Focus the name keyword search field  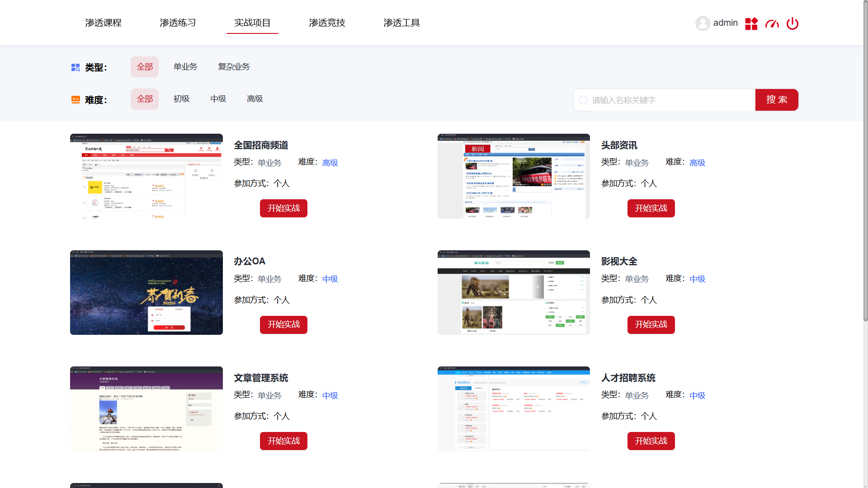(665, 100)
